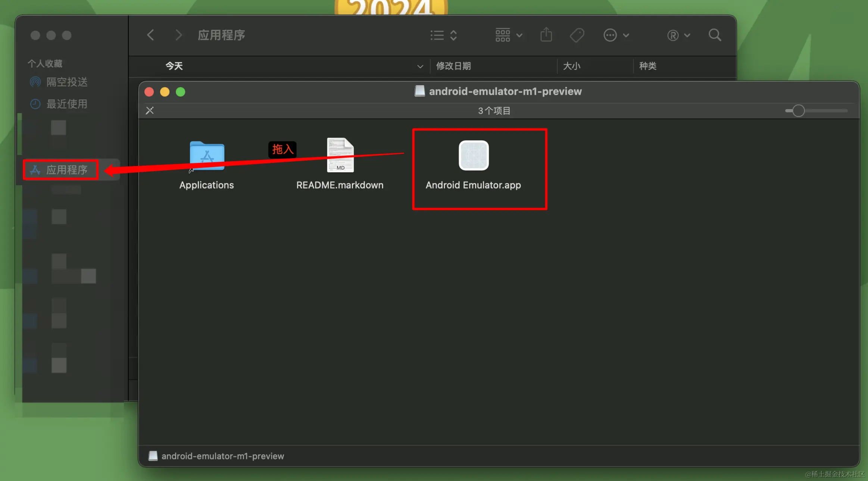Expand the grid grouping dropdown
Viewport: 868px width, 481px height.
508,35
